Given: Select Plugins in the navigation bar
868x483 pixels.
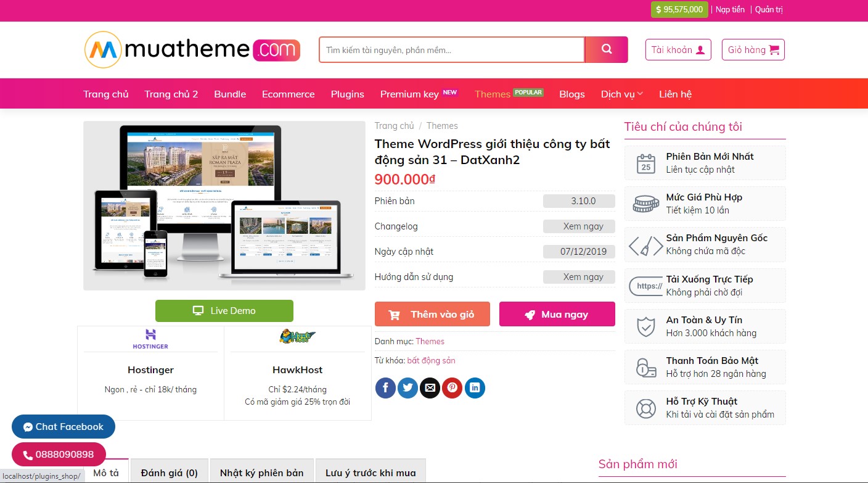Looking at the screenshot, I should pyautogui.click(x=348, y=94).
